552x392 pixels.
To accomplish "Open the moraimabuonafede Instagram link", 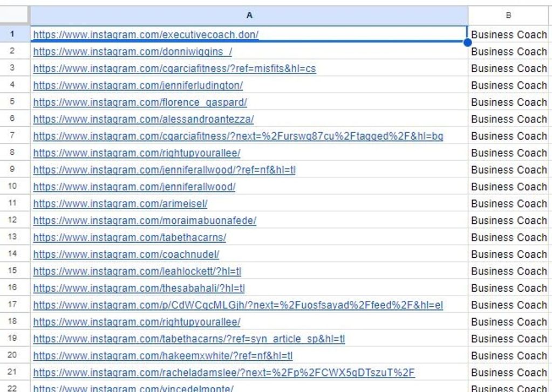I will tap(145, 221).
